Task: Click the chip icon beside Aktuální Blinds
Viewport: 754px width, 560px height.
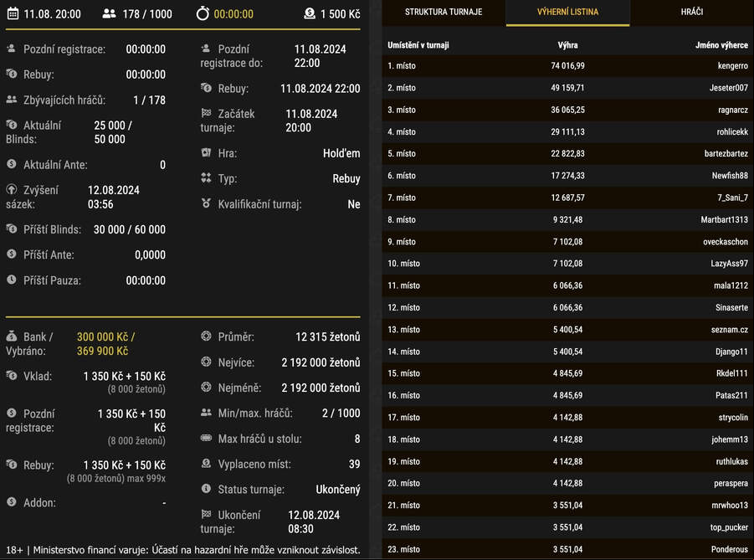Action: [12, 125]
